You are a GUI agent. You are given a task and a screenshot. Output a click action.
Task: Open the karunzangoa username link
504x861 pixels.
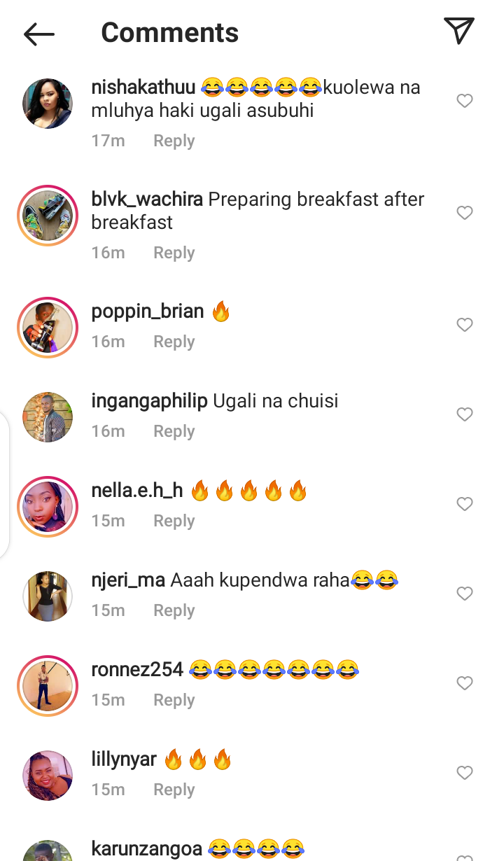(147, 850)
